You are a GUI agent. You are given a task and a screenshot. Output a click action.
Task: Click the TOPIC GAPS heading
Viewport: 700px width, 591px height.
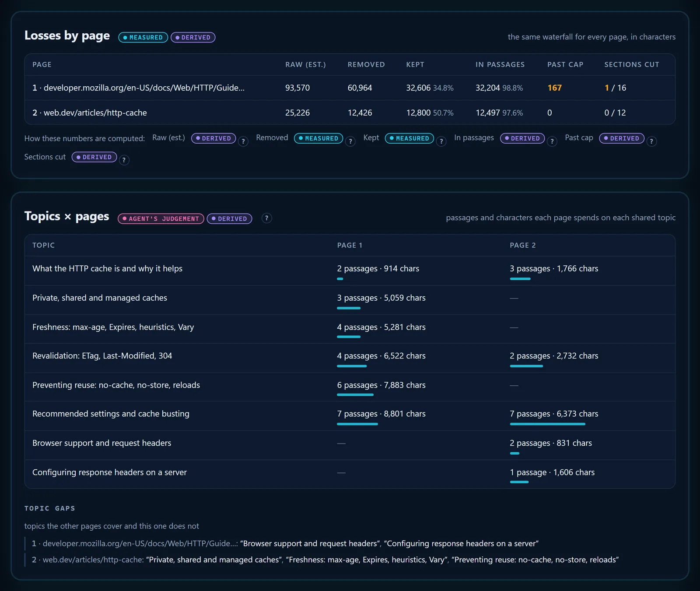coord(49,508)
